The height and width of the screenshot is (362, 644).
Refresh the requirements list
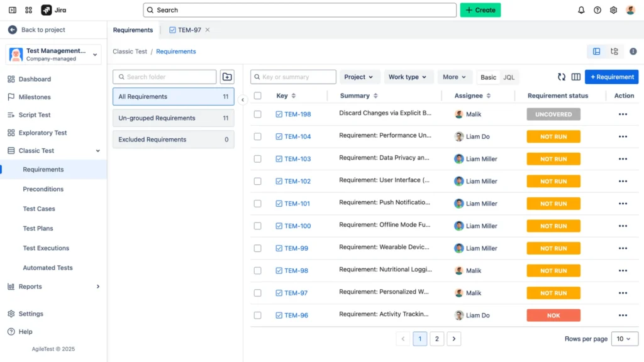(562, 77)
